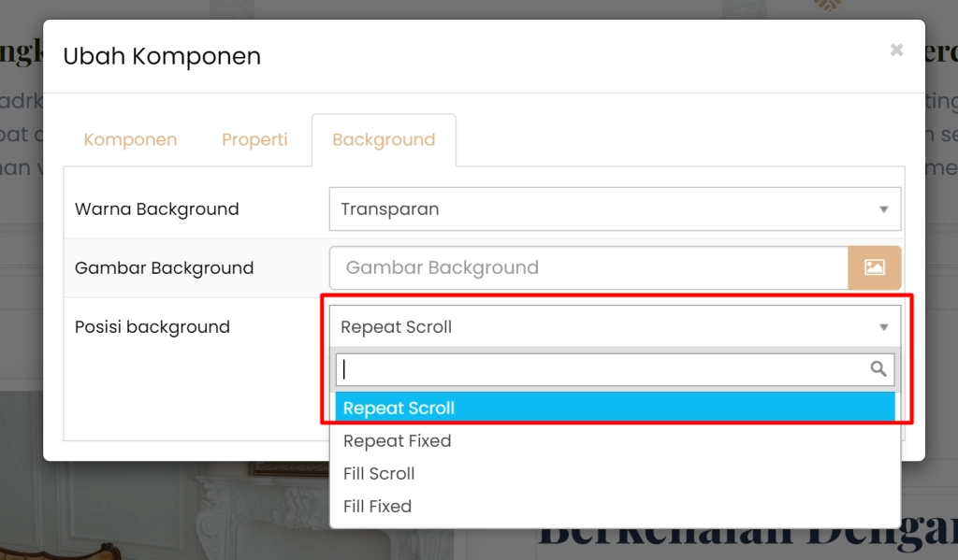Collapse the Posisi background Repeat Scroll dropdown
Screen dimensions: 958x560
point(599,327)
